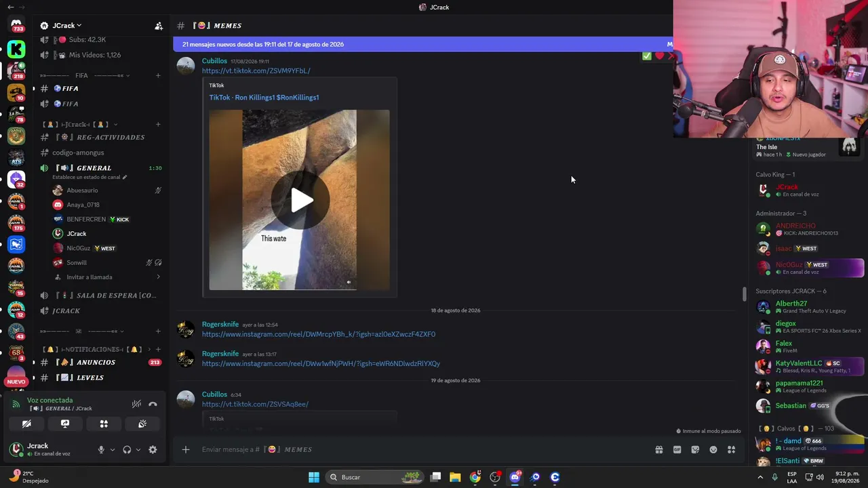Click the invite people icon beside JCrack
The width and height of the screenshot is (868, 488).
tap(159, 26)
